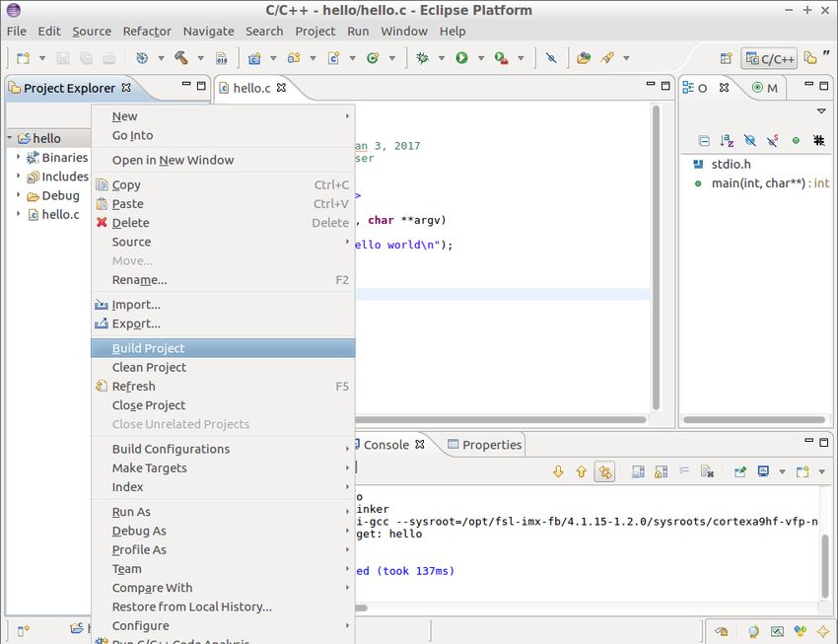Click the Outline horizontal scrollbar
Viewport: 838px width, 644px height.
(x=754, y=419)
